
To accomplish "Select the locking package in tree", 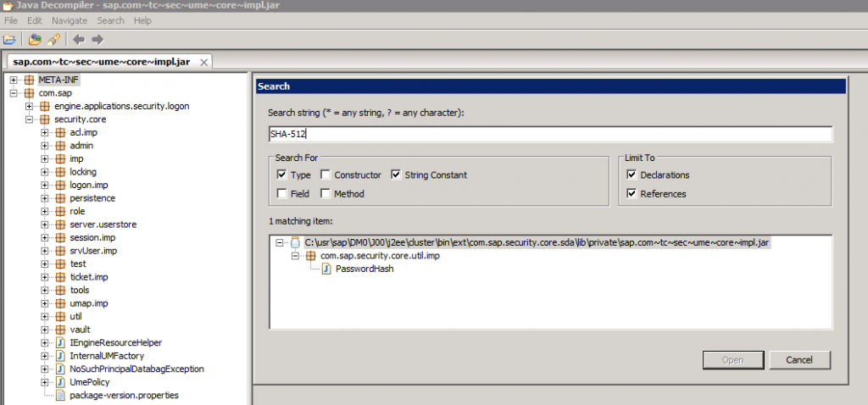I will (83, 171).
